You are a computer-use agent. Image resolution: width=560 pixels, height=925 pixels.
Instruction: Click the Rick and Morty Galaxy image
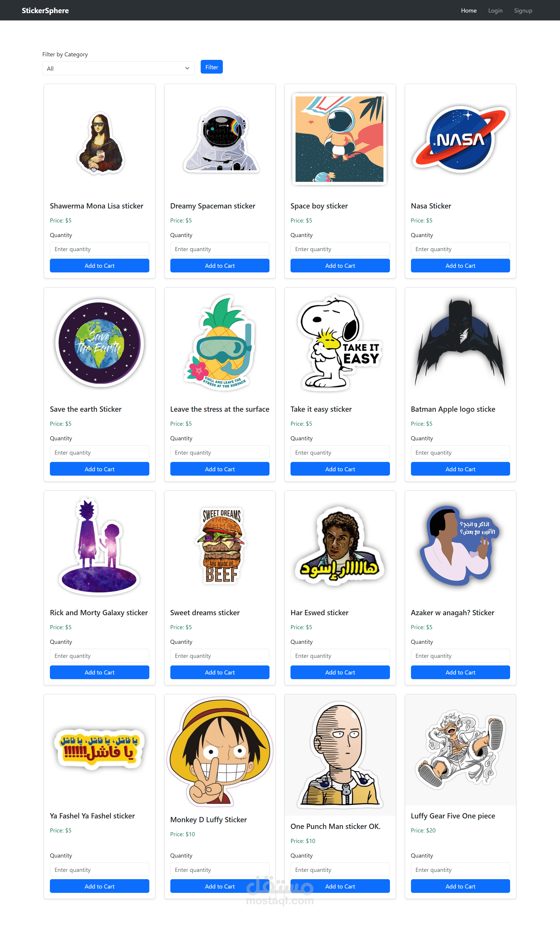coord(99,547)
